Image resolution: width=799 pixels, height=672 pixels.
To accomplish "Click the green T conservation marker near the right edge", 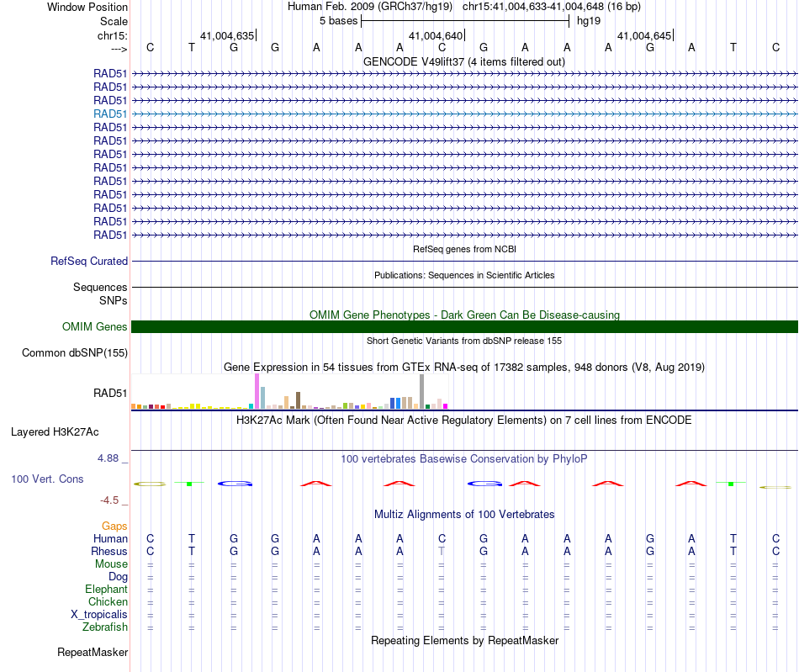I will coord(731,483).
